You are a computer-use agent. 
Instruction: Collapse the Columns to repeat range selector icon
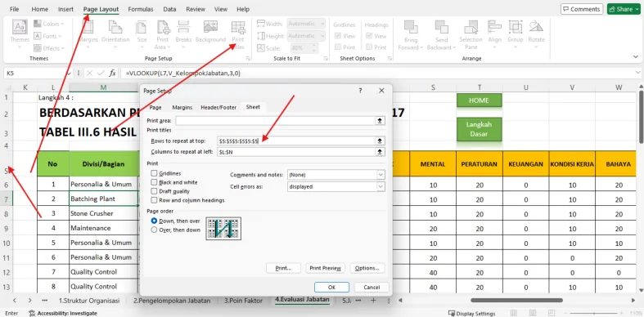(380, 152)
